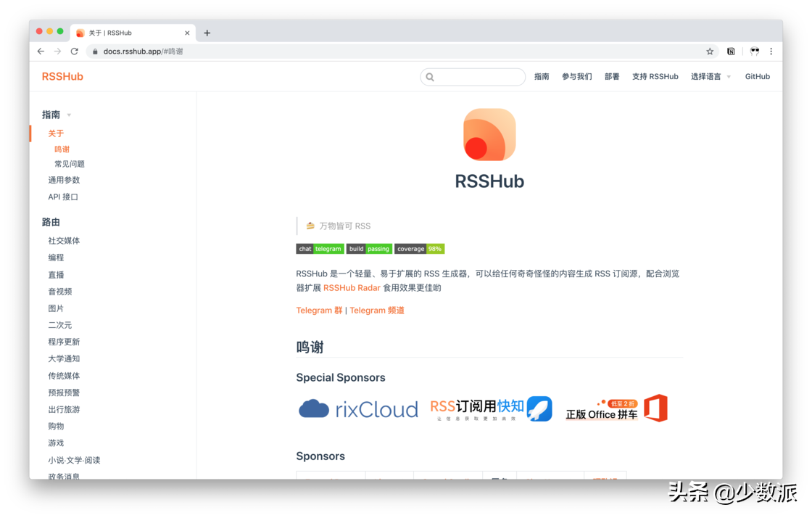Open 游戏 route category

[x=56, y=443]
